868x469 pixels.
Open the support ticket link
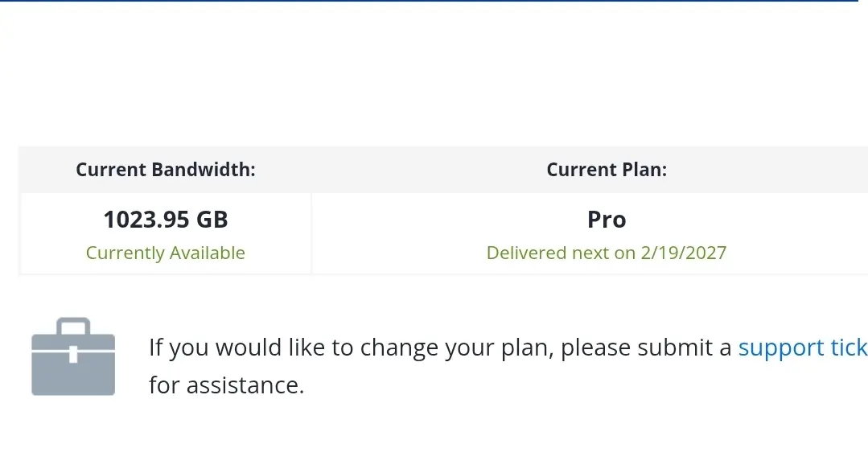click(803, 348)
